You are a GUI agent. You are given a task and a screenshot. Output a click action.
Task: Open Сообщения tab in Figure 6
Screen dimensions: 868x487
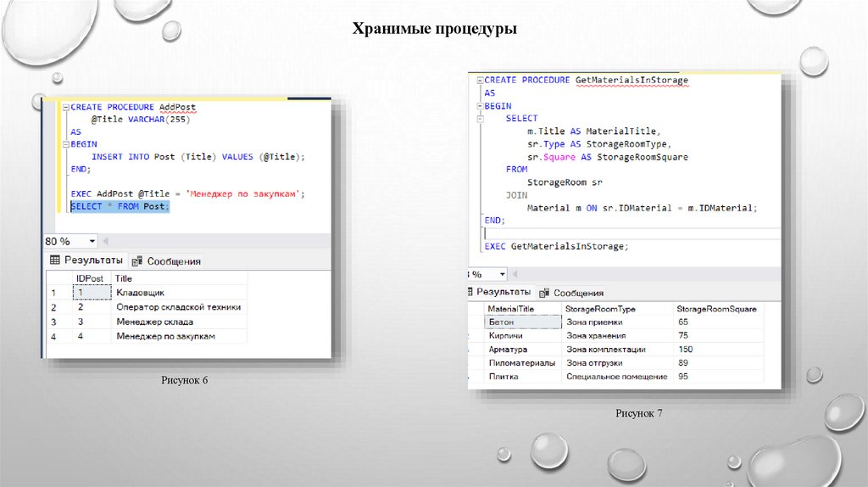pos(166,261)
